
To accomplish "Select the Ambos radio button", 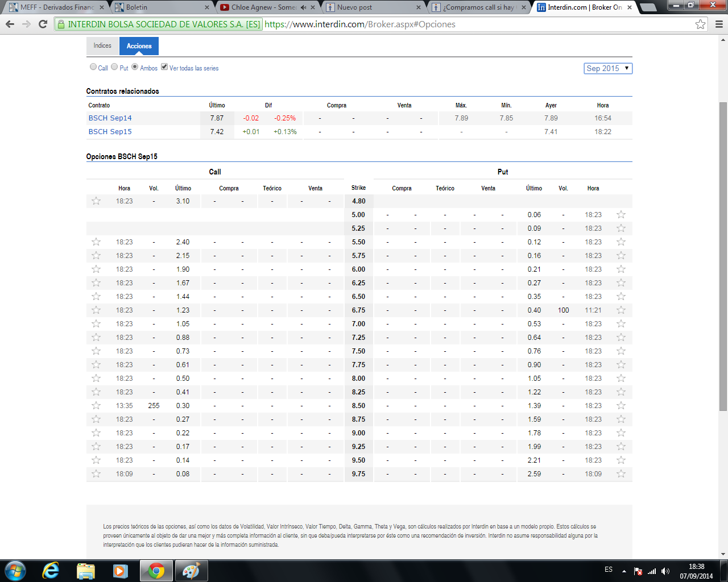I will [x=135, y=66].
